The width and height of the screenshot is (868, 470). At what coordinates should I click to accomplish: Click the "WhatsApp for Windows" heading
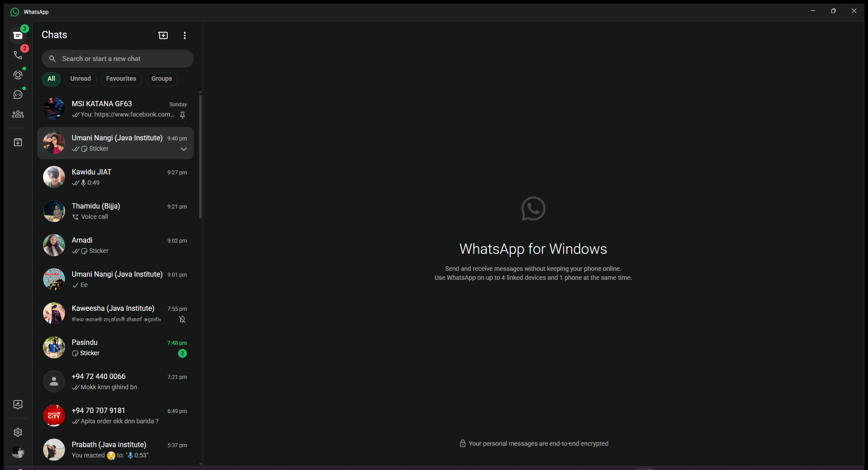click(533, 249)
